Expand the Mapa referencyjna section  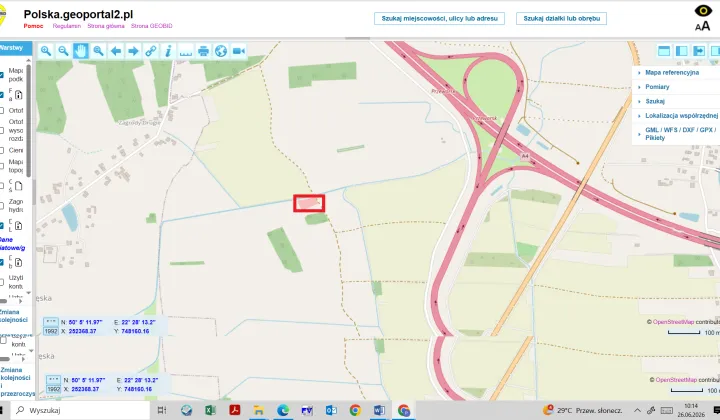tap(672, 73)
